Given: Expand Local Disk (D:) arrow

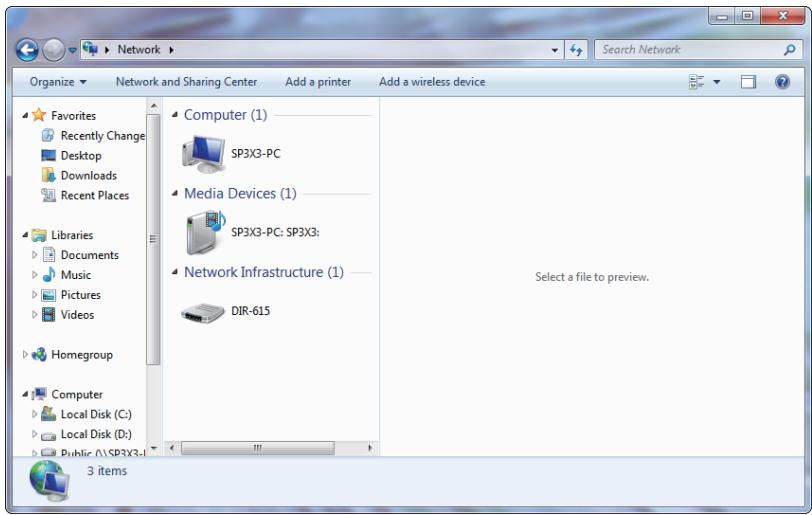Looking at the screenshot, I should pyautogui.click(x=35, y=434).
